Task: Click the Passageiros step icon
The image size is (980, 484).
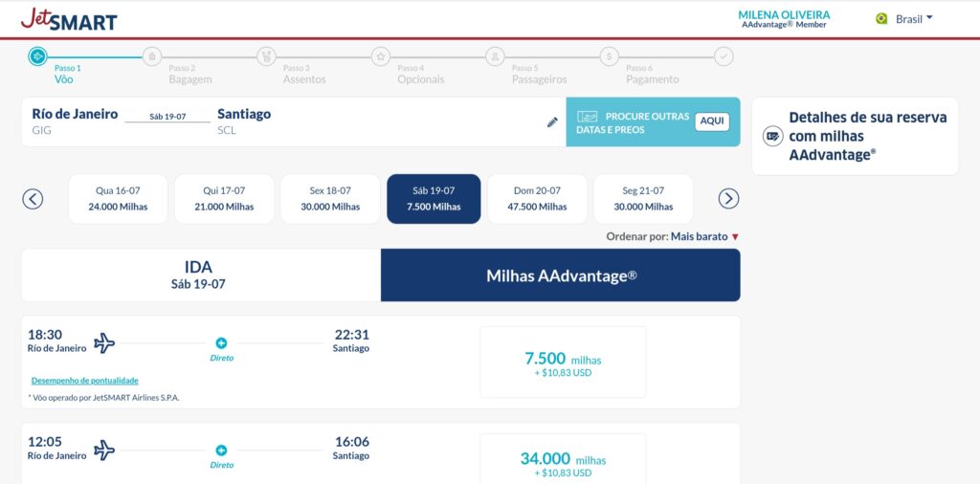Action: click(x=495, y=56)
